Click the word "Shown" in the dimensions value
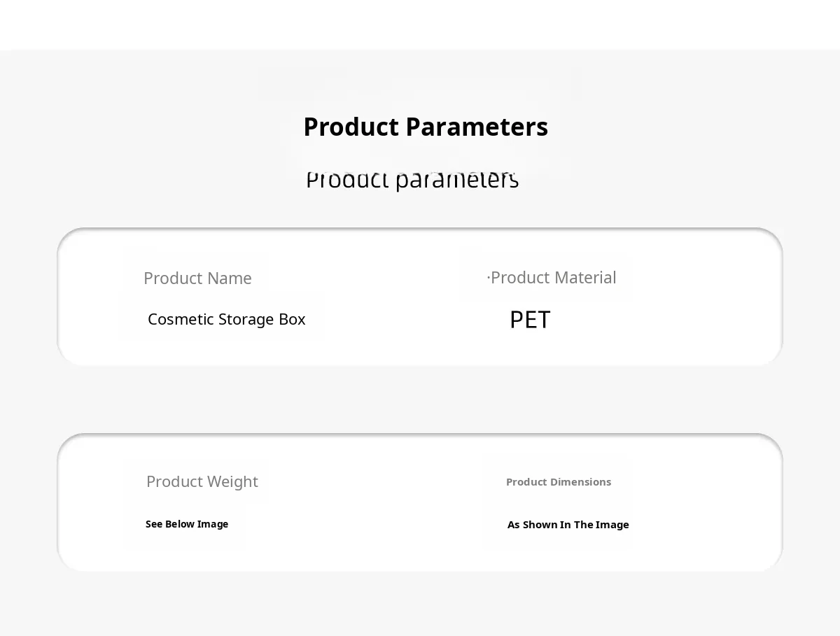This screenshot has height=636, width=840. click(540, 525)
